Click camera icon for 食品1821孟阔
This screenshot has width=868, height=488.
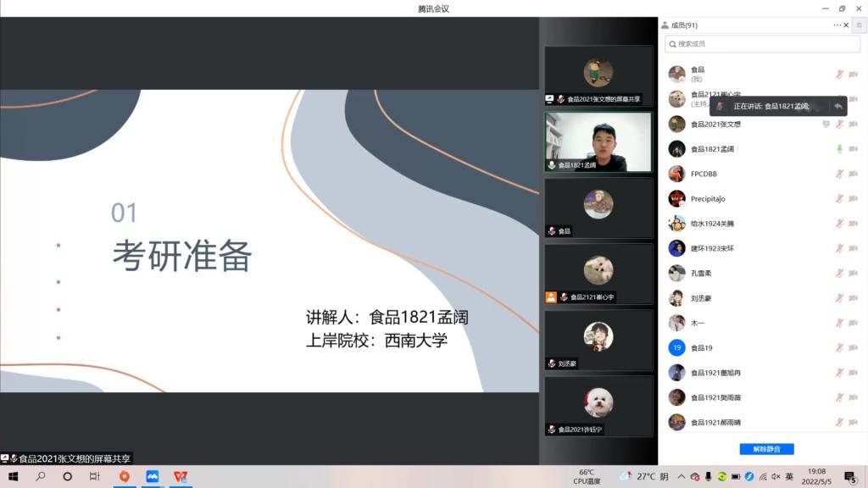[853, 149]
